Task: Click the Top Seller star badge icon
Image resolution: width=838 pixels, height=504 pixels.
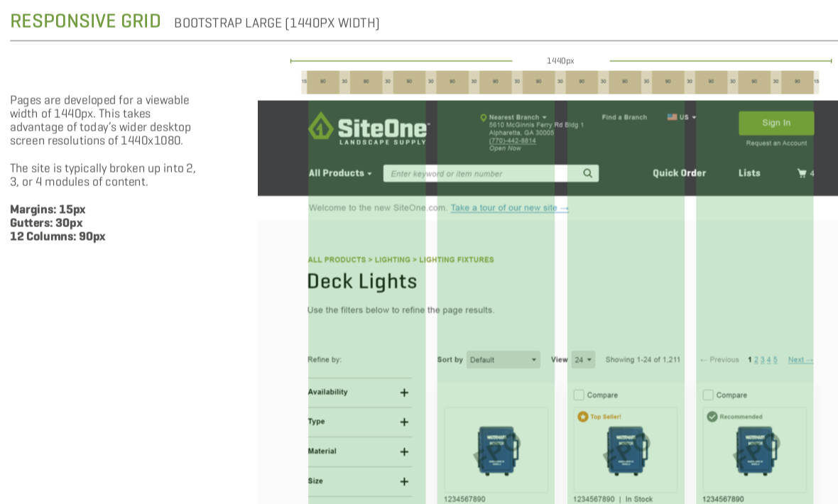Action: (582, 417)
